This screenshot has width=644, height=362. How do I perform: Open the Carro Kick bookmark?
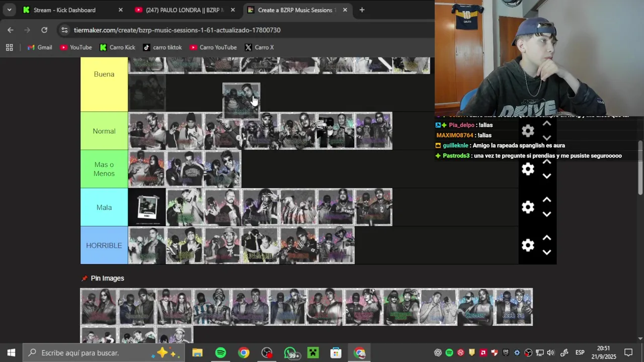pyautogui.click(x=117, y=47)
